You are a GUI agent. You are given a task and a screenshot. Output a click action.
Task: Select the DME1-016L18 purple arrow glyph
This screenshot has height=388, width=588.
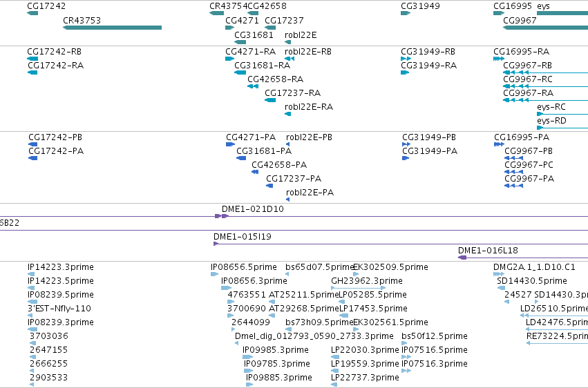tap(462, 258)
